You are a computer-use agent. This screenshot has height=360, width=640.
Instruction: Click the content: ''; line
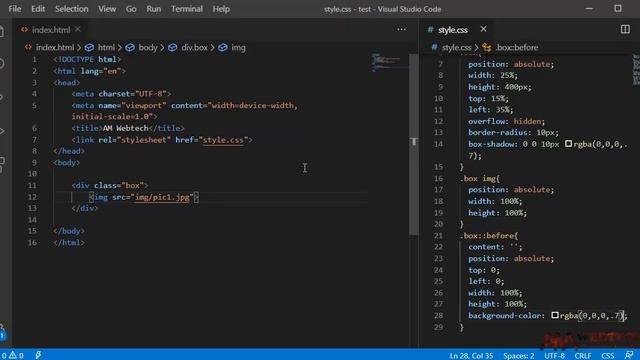click(495, 247)
